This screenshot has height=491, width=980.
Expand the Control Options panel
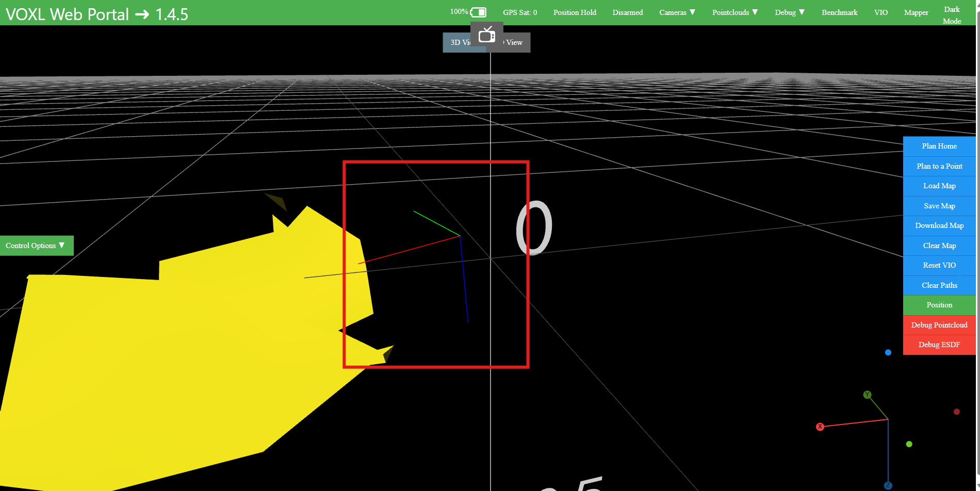tap(36, 246)
